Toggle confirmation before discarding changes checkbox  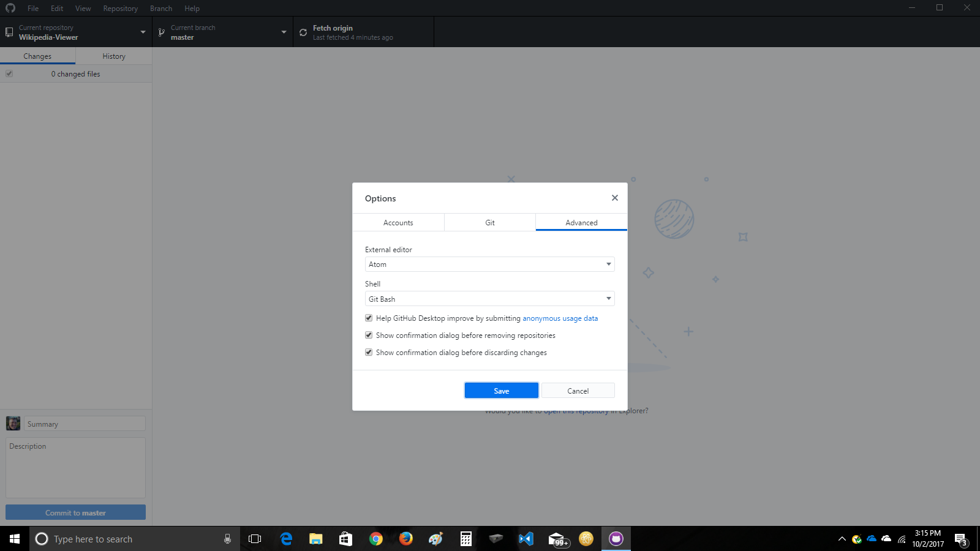pos(369,352)
